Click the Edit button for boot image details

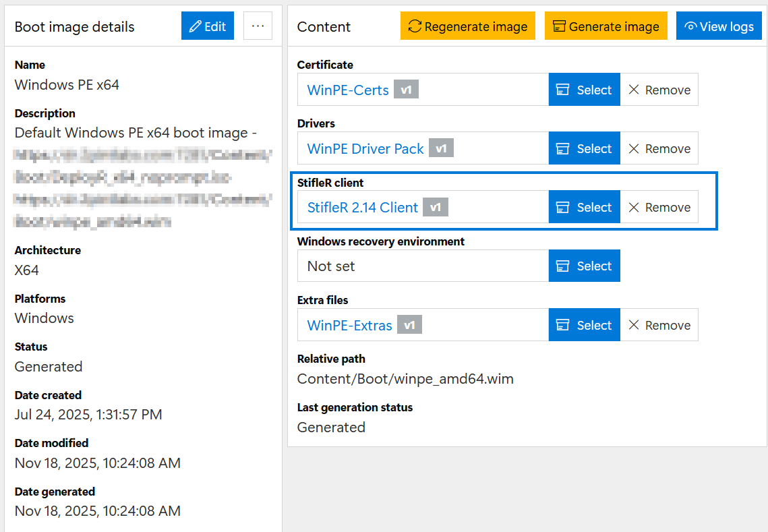(207, 26)
